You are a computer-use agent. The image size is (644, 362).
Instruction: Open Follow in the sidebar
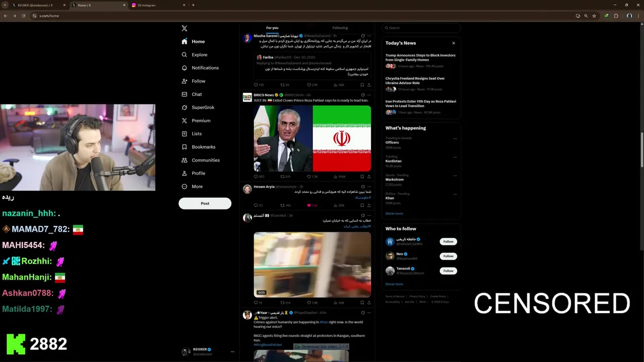[193, 81]
